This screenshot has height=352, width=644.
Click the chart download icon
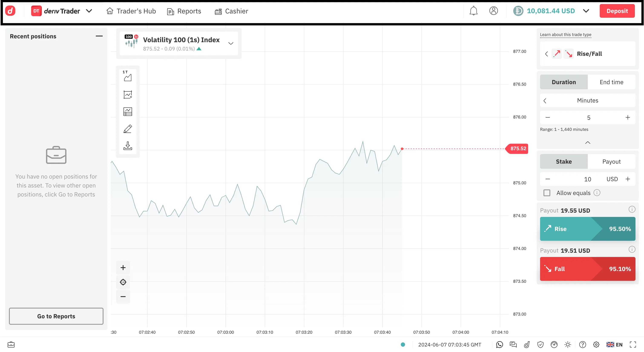tap(128, 146)
